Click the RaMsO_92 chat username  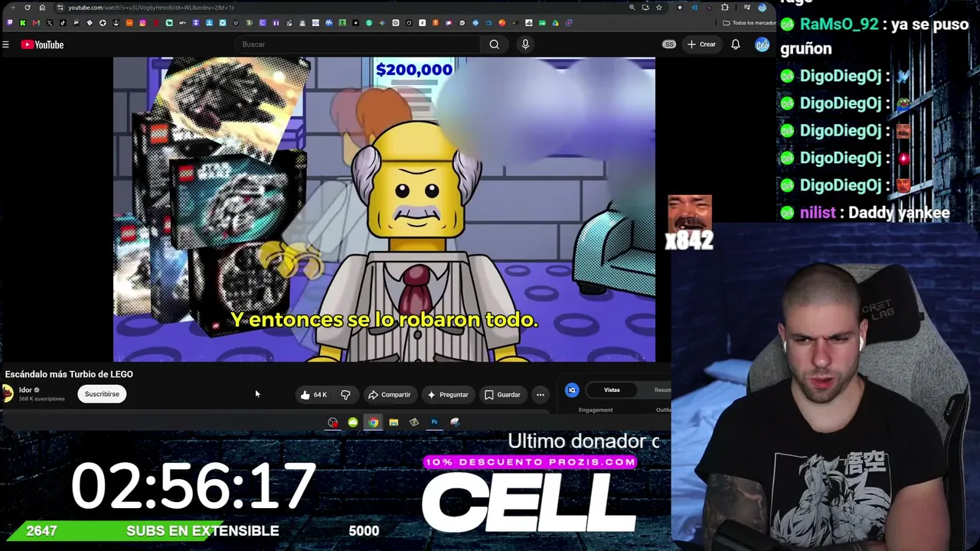[x=839, y=24]
